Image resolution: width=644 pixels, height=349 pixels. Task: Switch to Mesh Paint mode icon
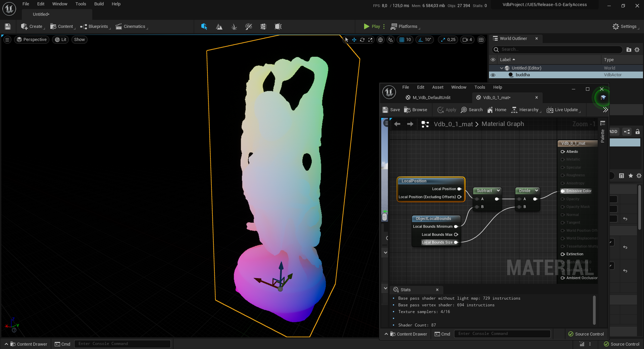coord(249,27)
